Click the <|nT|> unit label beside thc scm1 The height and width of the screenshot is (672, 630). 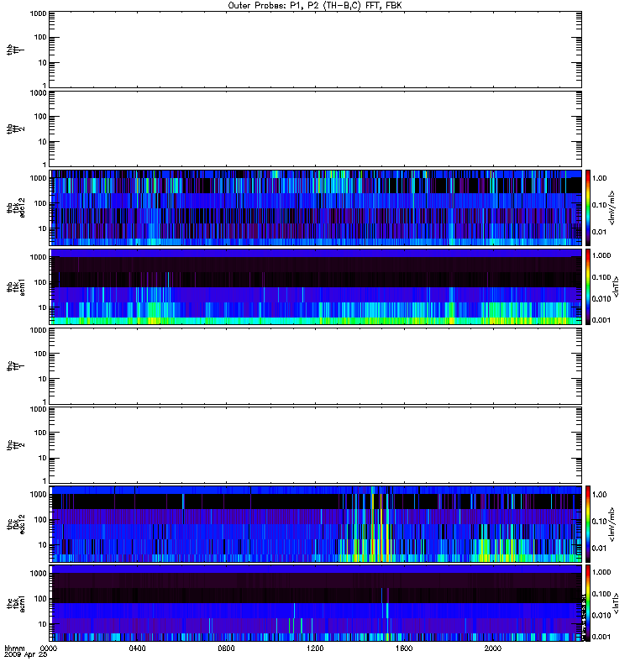(x=617, y=603)
